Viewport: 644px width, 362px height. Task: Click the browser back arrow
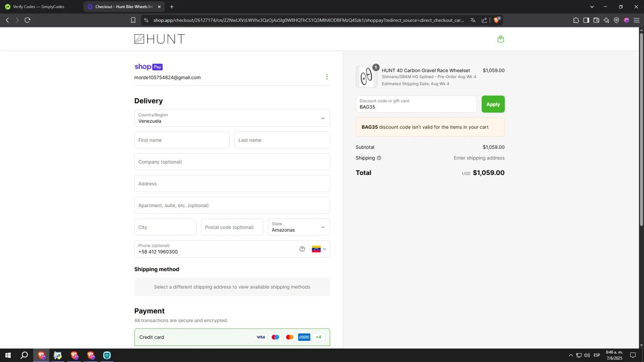[x=7, y=20]
